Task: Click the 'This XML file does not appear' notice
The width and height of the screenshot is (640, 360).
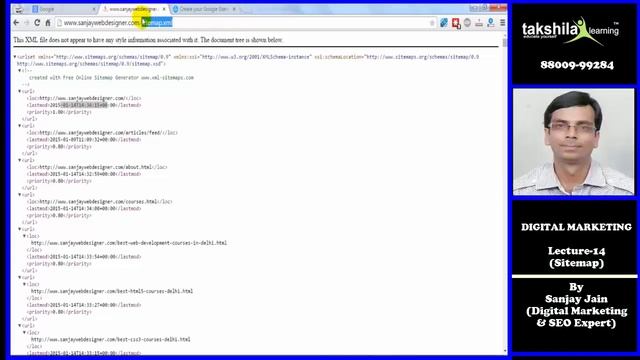Action: 148,40
